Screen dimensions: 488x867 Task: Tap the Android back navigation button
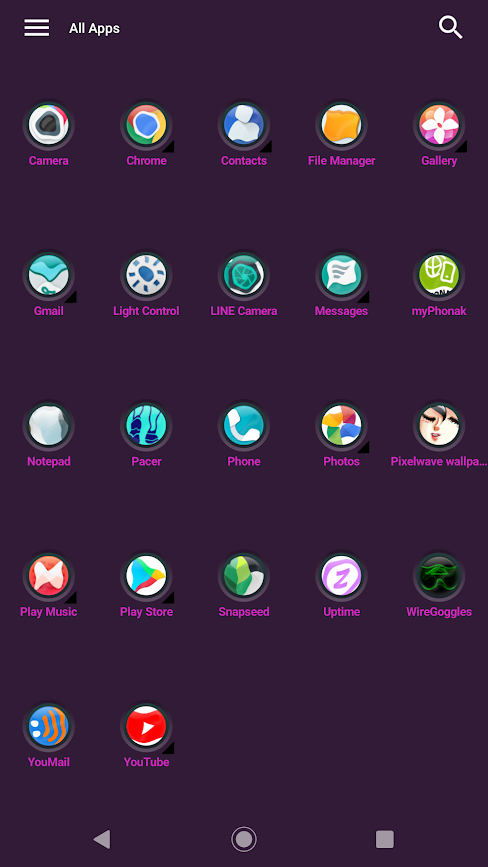(x=102, y=839)
